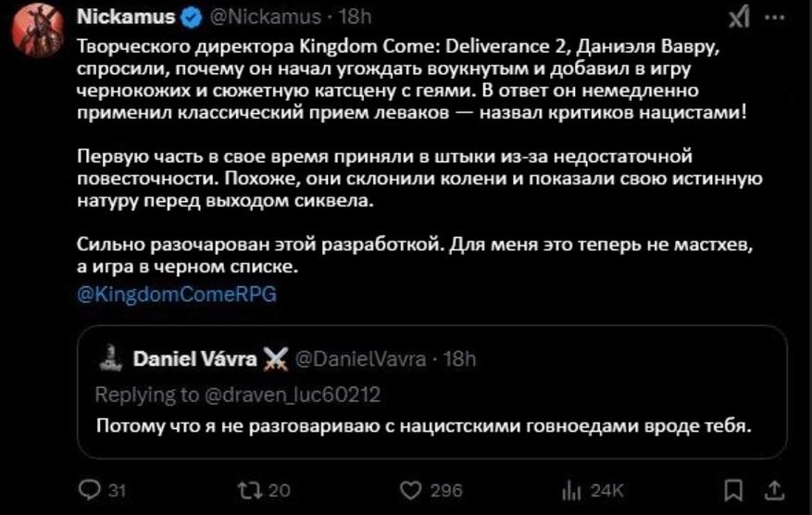Open the quoted tweet by clicking its text
The image size is (812, 515).
point(421,426)
